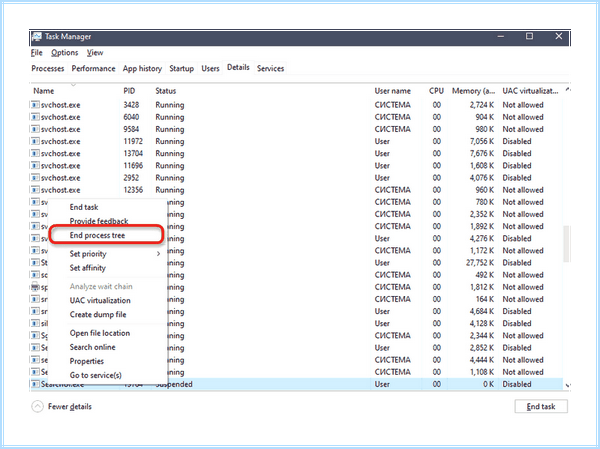The width and height of the screenshot is (600, 449).
Task: Select the Details tab
Action: pos(238,67)
